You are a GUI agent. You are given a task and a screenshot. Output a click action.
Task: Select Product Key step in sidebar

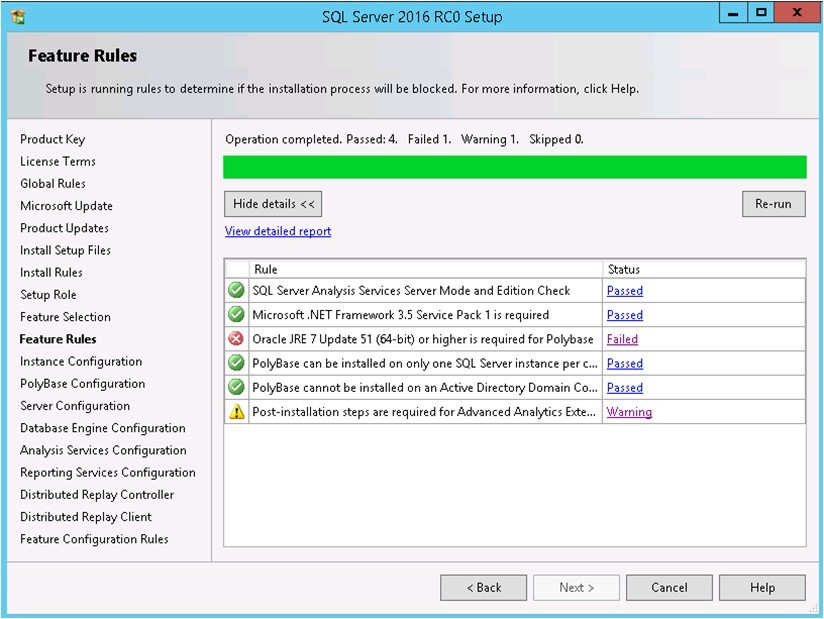(x=53, y=139)
